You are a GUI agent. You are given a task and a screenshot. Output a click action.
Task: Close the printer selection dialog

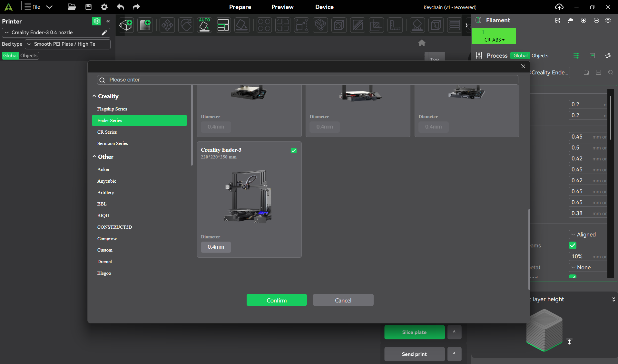pyautogui.click(x=523, y=66)
